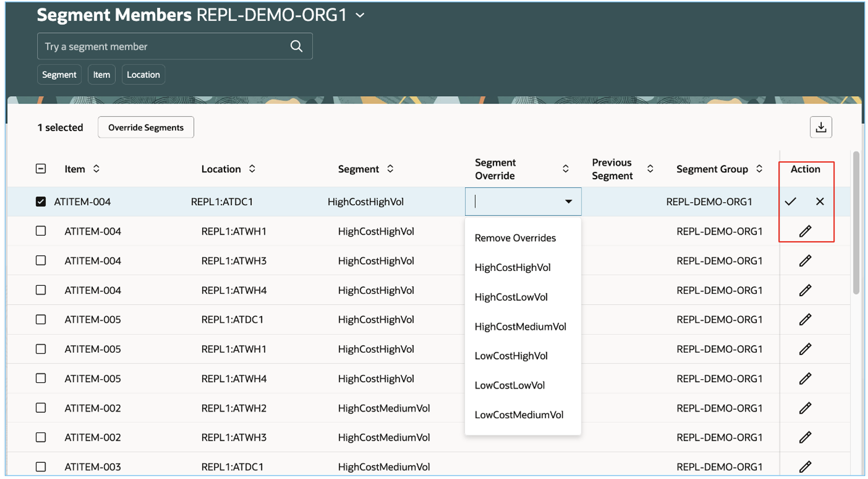Click the Override Segments button
Image resolution: width=868 pixels, height=479 pixels.
coord(145,127)
